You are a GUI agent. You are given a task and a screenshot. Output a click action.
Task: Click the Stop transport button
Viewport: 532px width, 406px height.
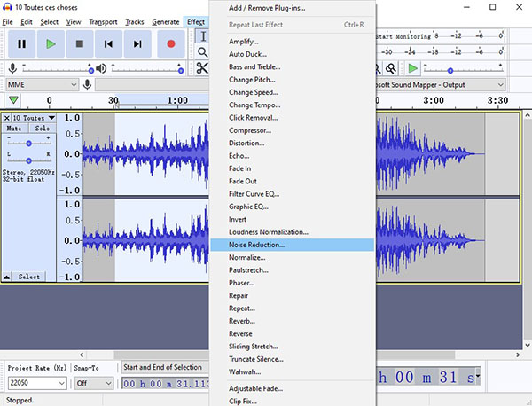click(80, 43)
